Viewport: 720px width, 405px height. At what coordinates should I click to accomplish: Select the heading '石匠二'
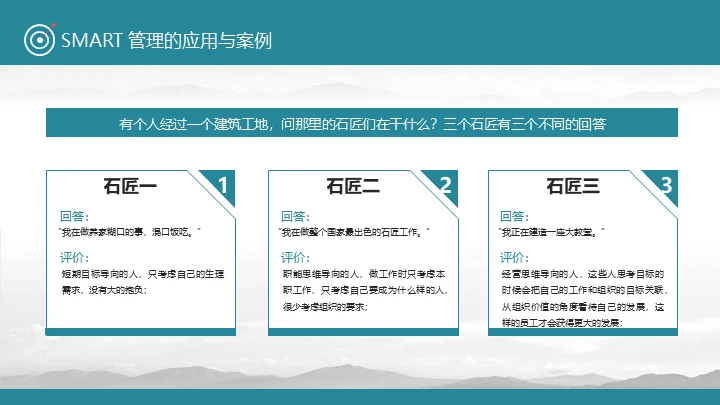click(x=353, y=186)
